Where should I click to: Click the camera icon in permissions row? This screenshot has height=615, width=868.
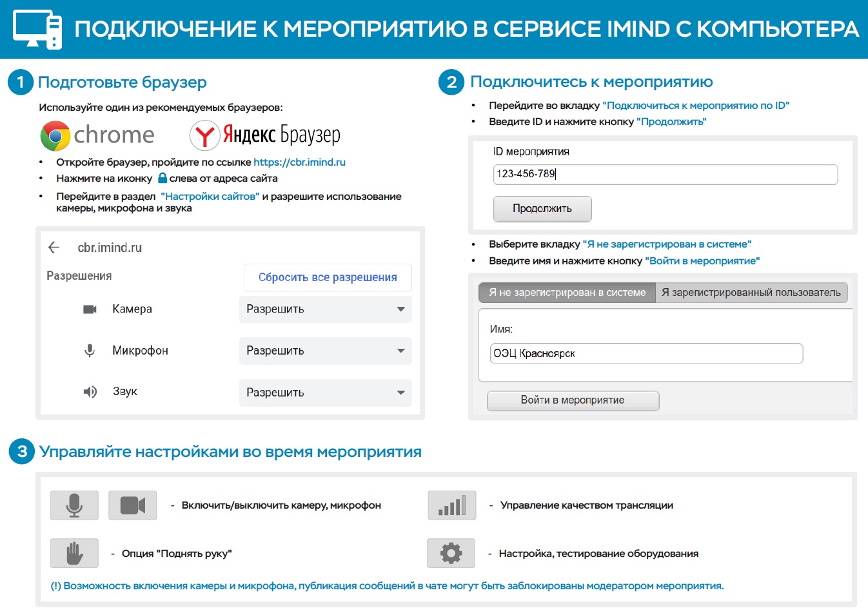(90, 309)
